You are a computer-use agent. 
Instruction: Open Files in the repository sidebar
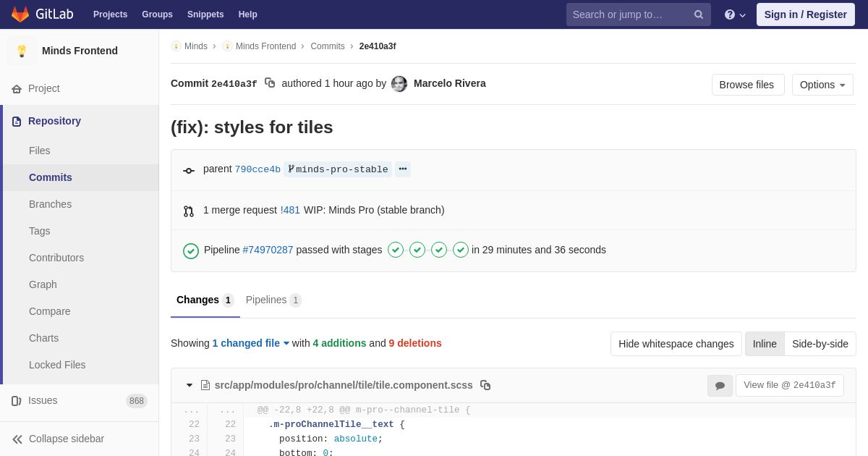[81, 151]
